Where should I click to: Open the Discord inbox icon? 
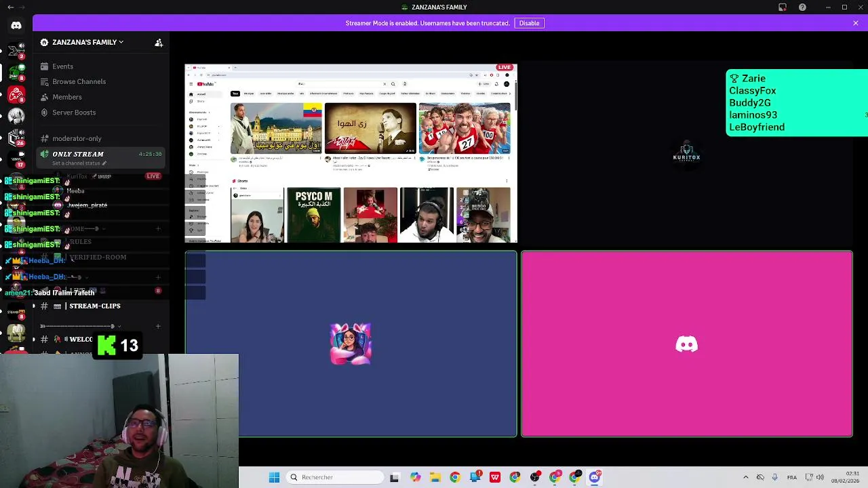point(783,7)
